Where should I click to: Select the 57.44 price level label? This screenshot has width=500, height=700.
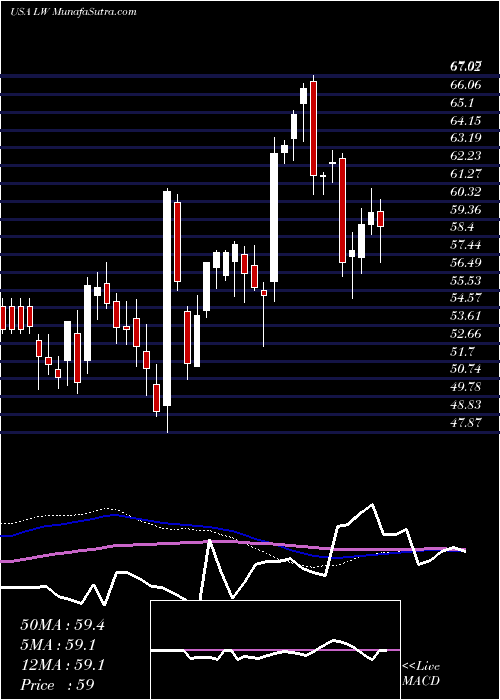point(466,245)
